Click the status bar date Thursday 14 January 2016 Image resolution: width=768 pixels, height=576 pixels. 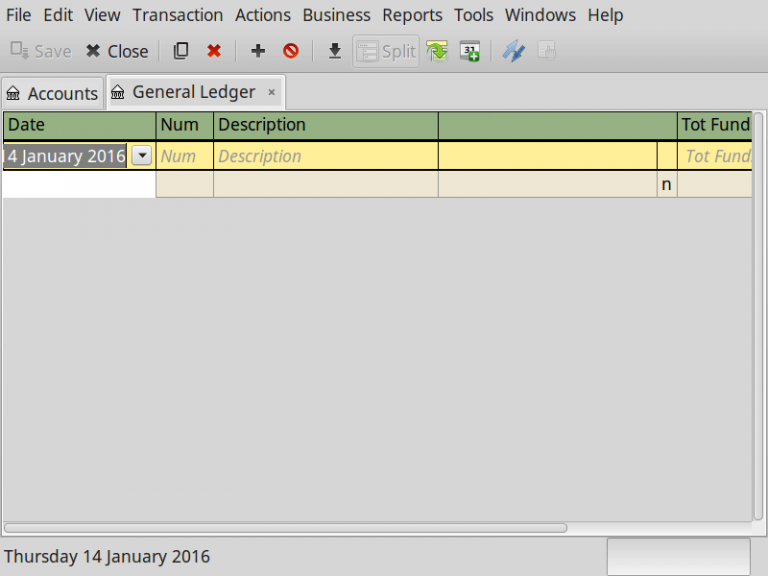(107, 556)
